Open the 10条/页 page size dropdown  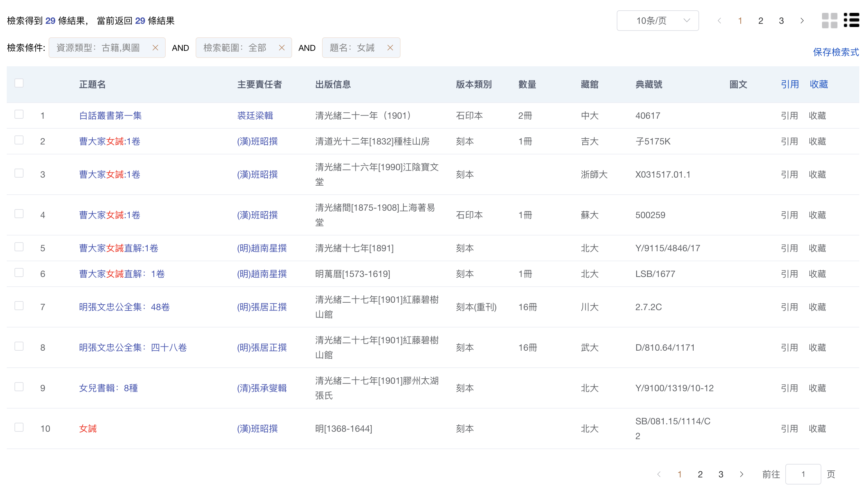click(657, 21)
